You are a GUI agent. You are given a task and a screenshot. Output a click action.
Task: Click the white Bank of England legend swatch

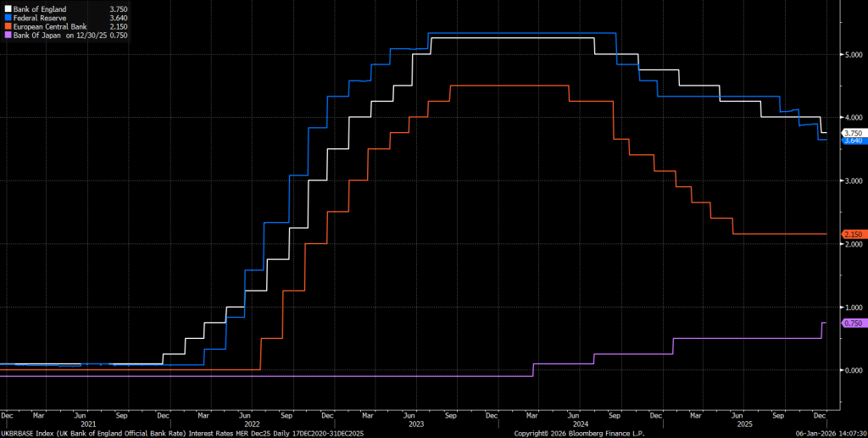point(8,8)
